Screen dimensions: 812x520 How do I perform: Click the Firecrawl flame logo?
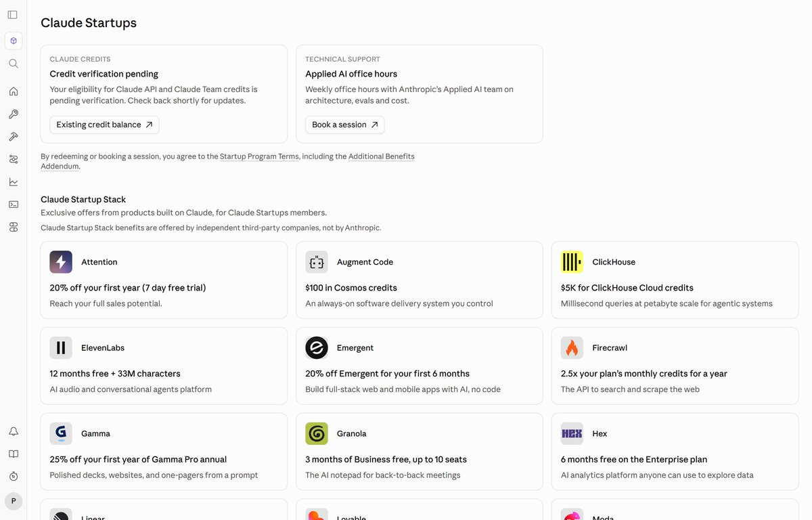point(572,348)
